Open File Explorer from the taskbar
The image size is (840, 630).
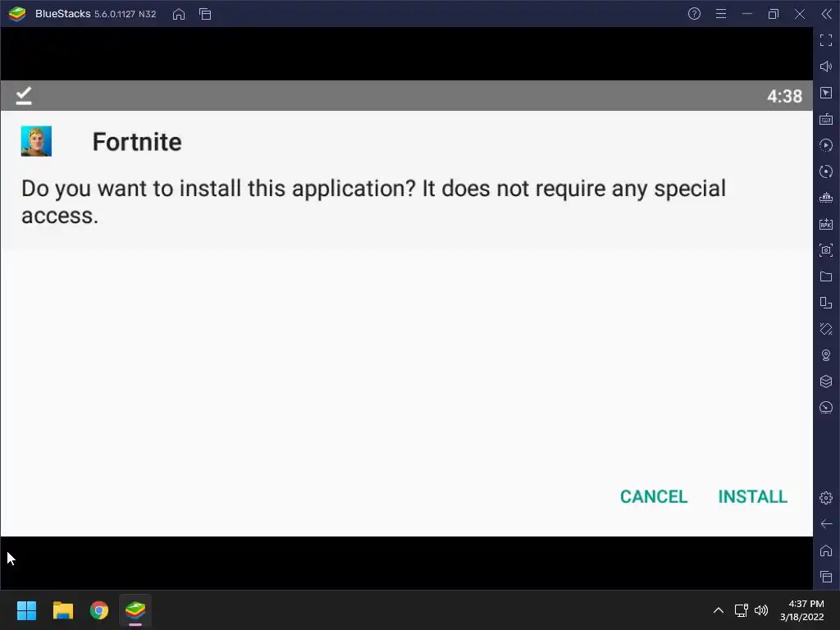[62, 610]
